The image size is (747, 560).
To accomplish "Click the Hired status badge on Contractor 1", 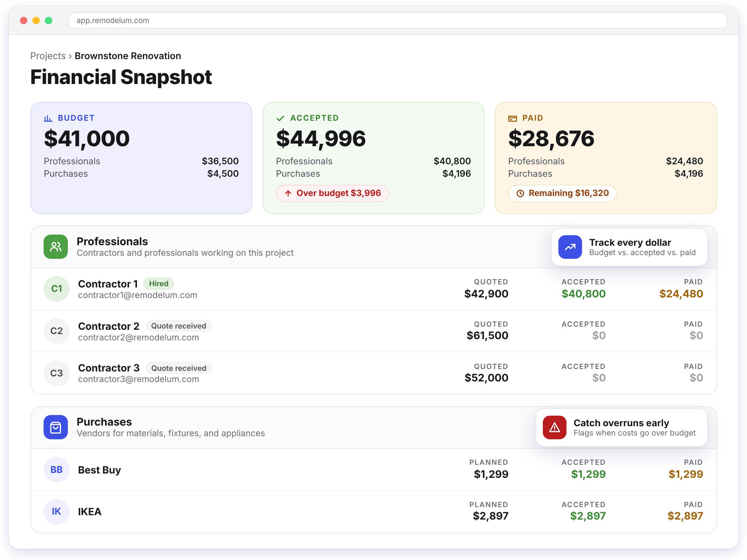I will pyautogui.click(x=159, y=284).
